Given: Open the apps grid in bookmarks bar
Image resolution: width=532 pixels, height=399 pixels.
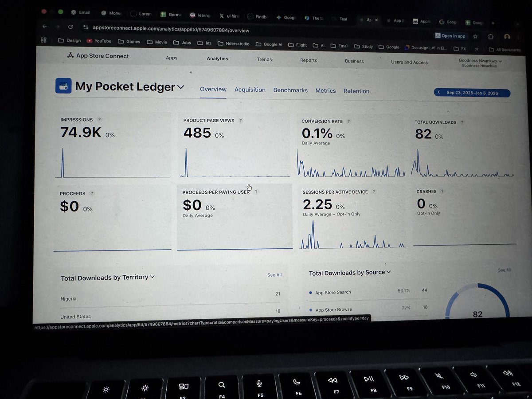Looking at the screenshot, I should (x=44, y=40).
